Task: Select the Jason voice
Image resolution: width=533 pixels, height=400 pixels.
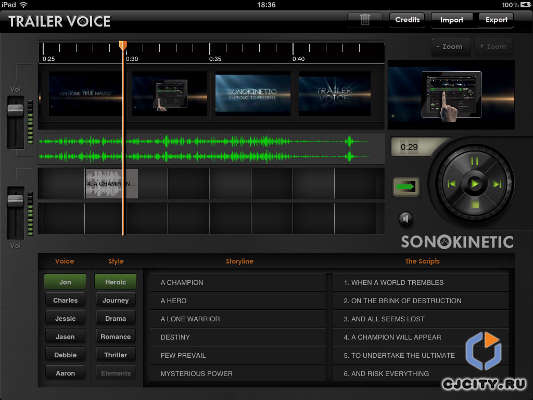Action: pyautogui.click(x=65, y=336)
